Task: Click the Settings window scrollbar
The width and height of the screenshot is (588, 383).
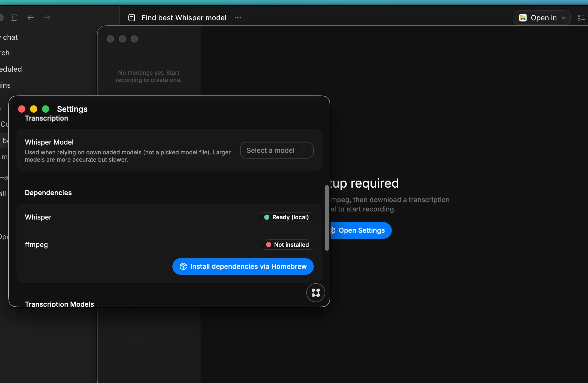Action: point(327,218)
